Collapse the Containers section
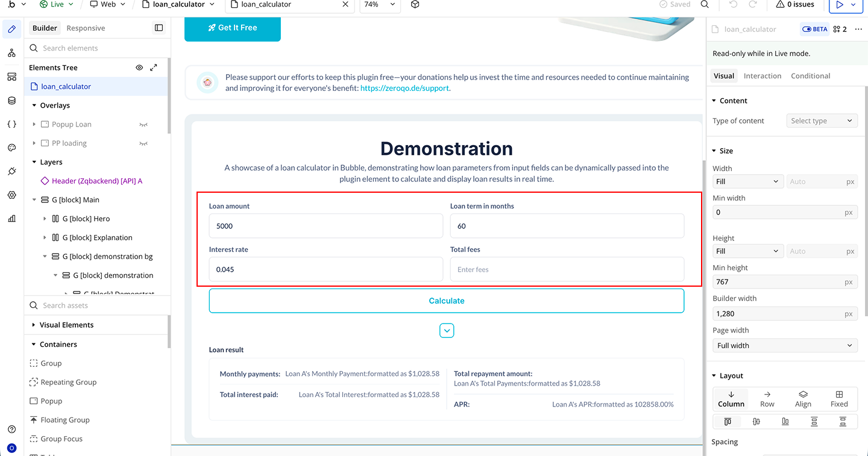The width and height of the screenshot is (868, 456). (x=33, y=345)
